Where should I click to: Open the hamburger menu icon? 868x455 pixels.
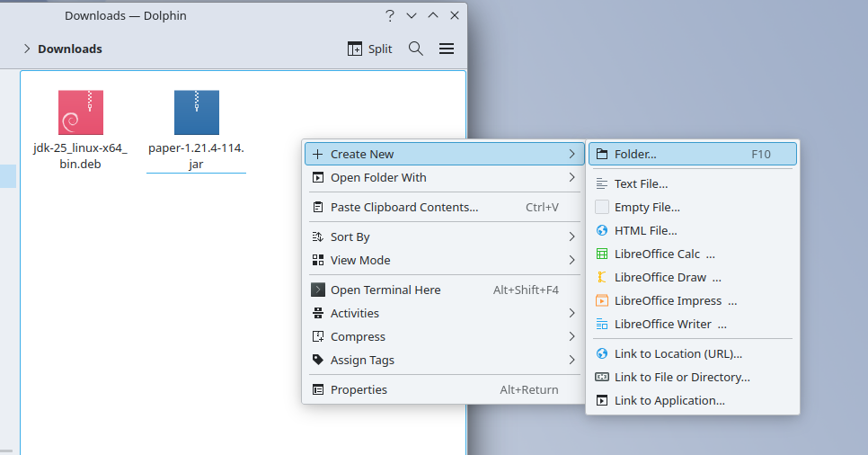pos(447,49)
